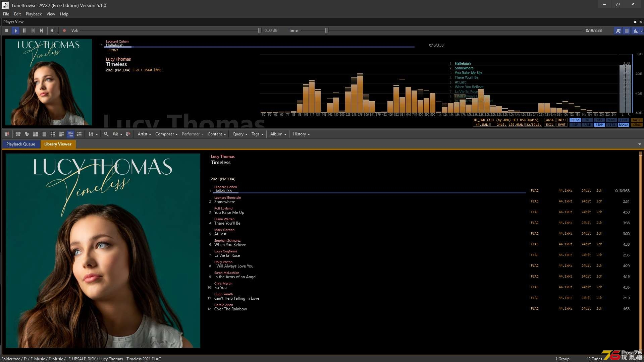Screen dimensions: 644x362
Task: Open the History dropdown
Action: [301, 134]
